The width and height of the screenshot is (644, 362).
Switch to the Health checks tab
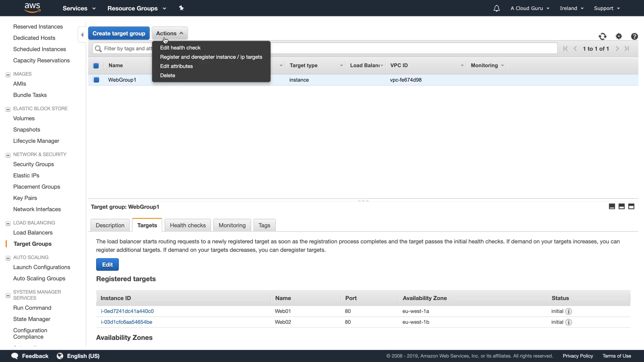[x=187, y=225]
